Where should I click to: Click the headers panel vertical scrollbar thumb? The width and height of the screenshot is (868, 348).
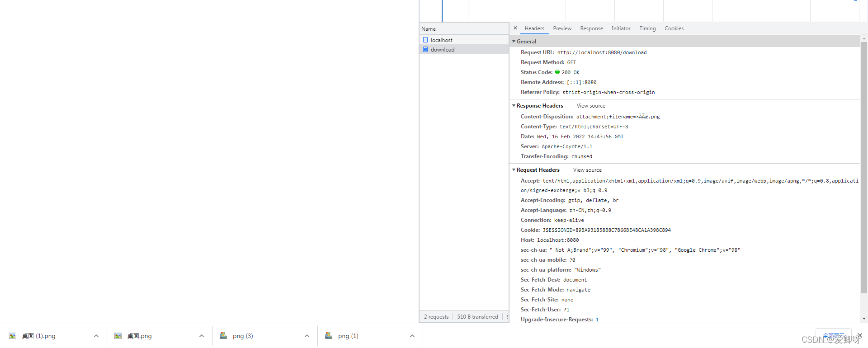coord(864,167)
